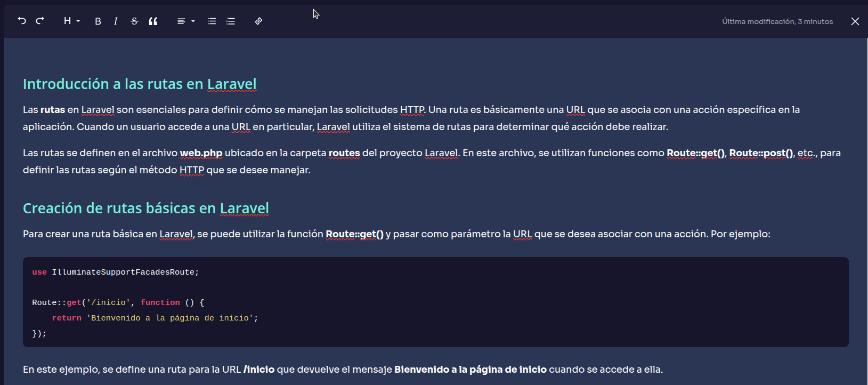Screen dimensions: 868x385
Task: Insert a numbered list
Action: click(x=230, y=21)
